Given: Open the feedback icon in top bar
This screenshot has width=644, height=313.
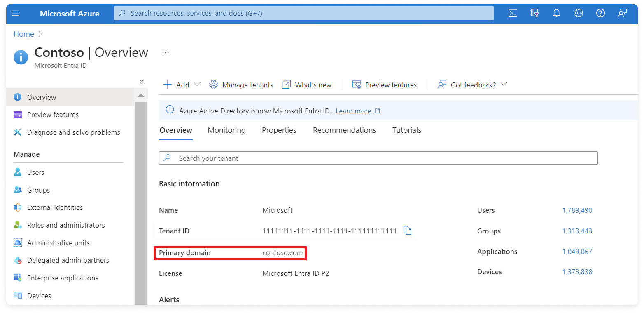Looking at the screenshot, I should click(622, 13).
